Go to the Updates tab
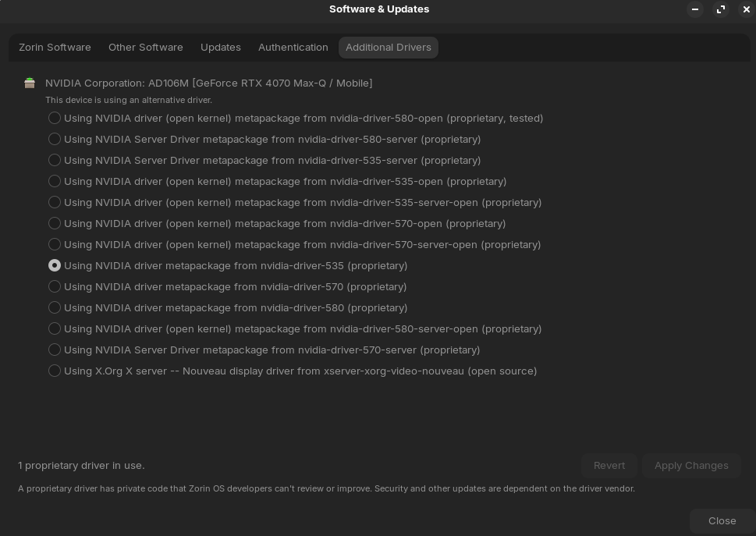This screenshot has height=536, width=756. [x=221, y=48]
